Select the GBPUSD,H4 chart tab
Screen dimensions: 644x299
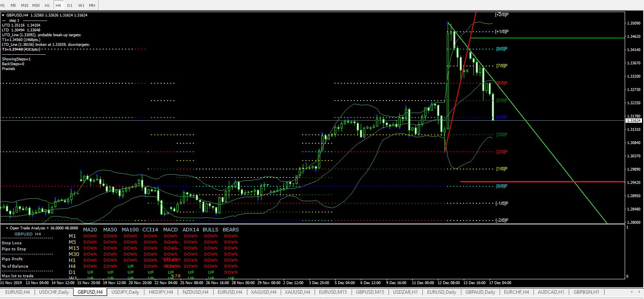pos(90,292)
